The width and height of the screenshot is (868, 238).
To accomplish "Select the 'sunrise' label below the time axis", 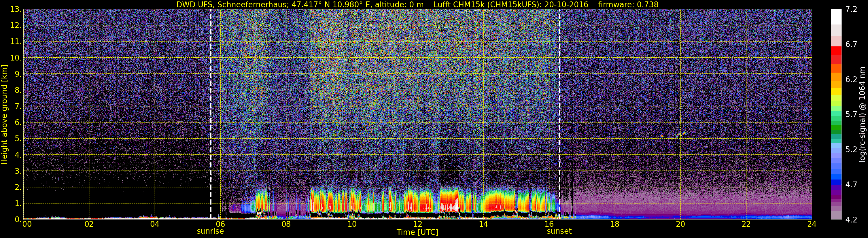I will tap(210, 231).
